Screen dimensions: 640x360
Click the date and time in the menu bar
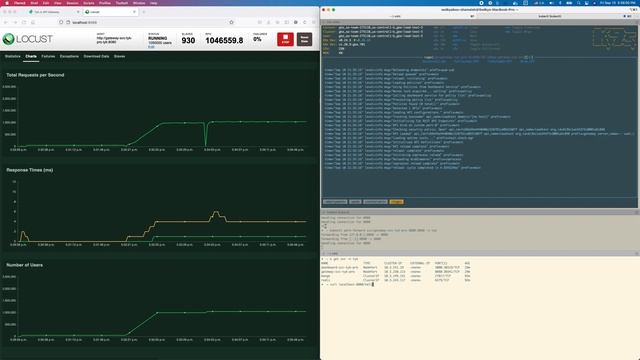[617, 3]
